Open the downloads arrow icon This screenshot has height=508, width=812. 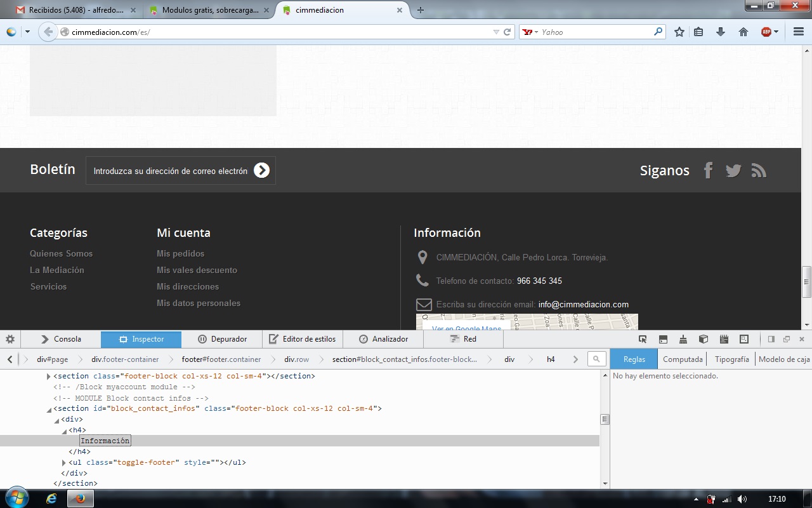pos(721,32)
